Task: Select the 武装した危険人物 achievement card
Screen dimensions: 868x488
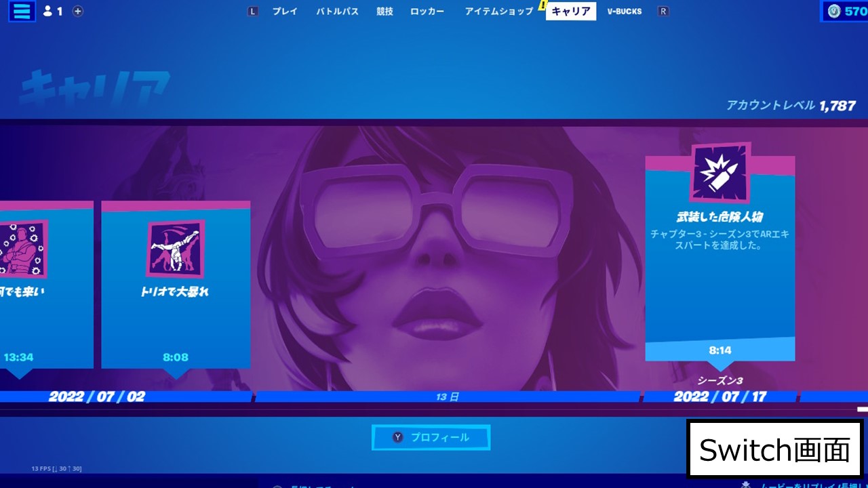Action: 720,258
